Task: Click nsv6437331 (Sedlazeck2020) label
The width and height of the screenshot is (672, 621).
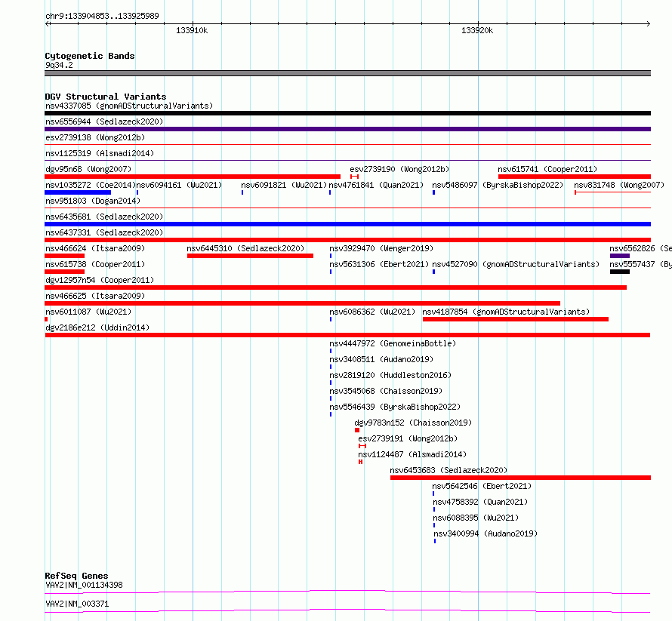Action: [x=104, y=232]
